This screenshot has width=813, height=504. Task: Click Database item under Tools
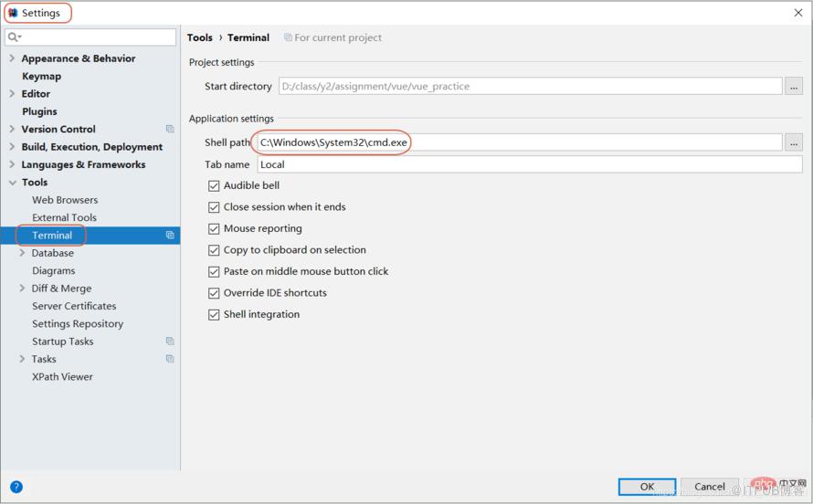click(x=52, y=253)
